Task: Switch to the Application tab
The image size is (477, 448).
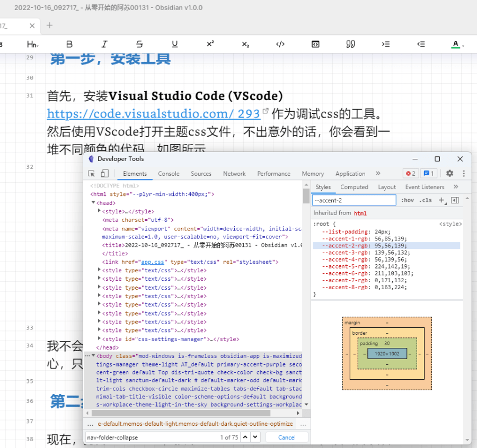Action: pos(350,174)
